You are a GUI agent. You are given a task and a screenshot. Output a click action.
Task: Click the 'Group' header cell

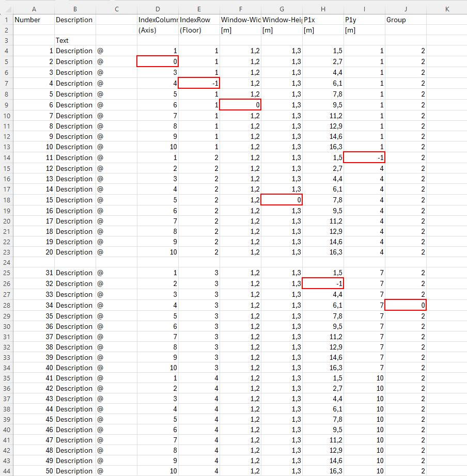tap(406, 20)
